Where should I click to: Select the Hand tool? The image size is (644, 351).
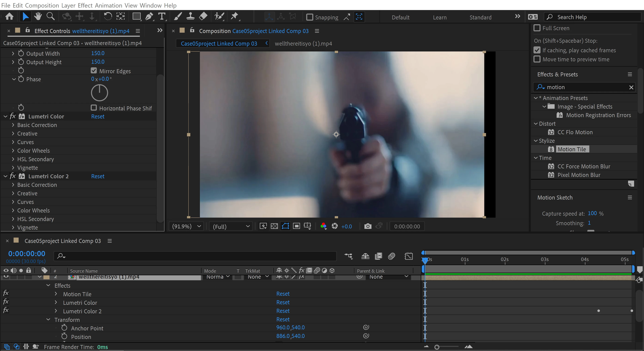click(38, 16)
